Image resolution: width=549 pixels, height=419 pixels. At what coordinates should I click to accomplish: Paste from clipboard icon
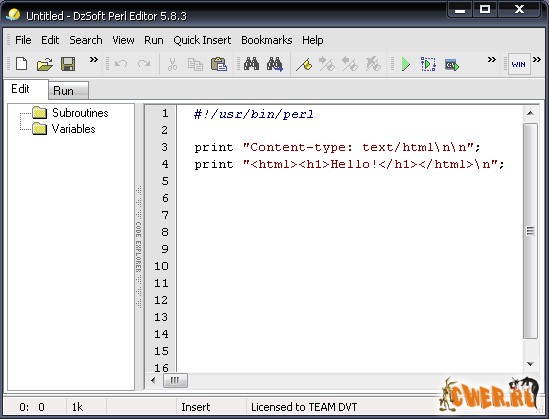tap(219, 64)
